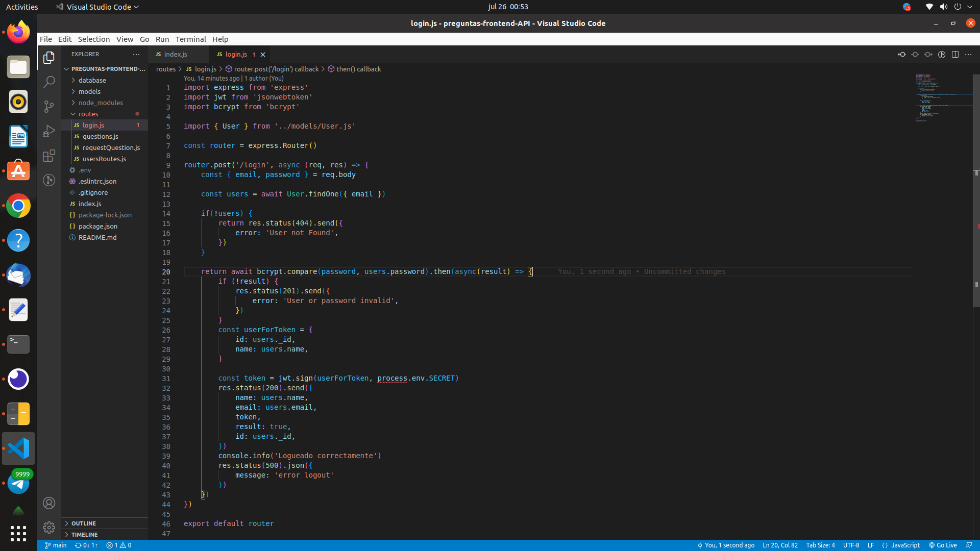The width and height of the screenshot is (980, 551).
Task: Open the File menu
Action: coord(46,39)
